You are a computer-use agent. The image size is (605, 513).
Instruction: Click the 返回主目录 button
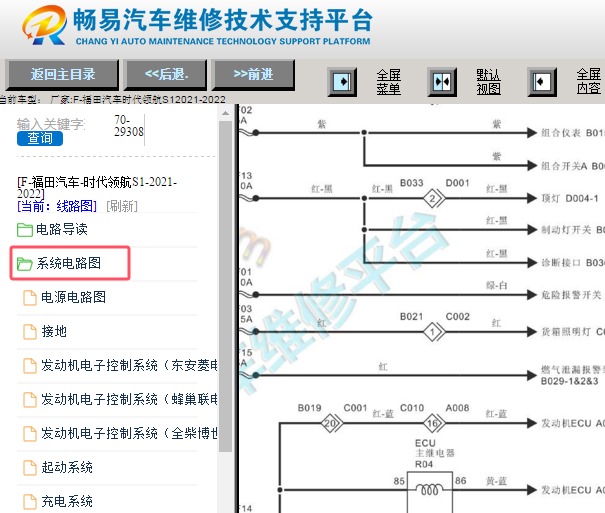pyautogui.click(x=62, y=74)
